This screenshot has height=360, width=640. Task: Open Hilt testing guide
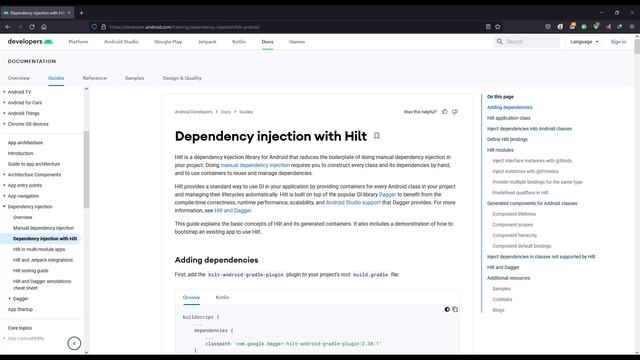point(31,270)
